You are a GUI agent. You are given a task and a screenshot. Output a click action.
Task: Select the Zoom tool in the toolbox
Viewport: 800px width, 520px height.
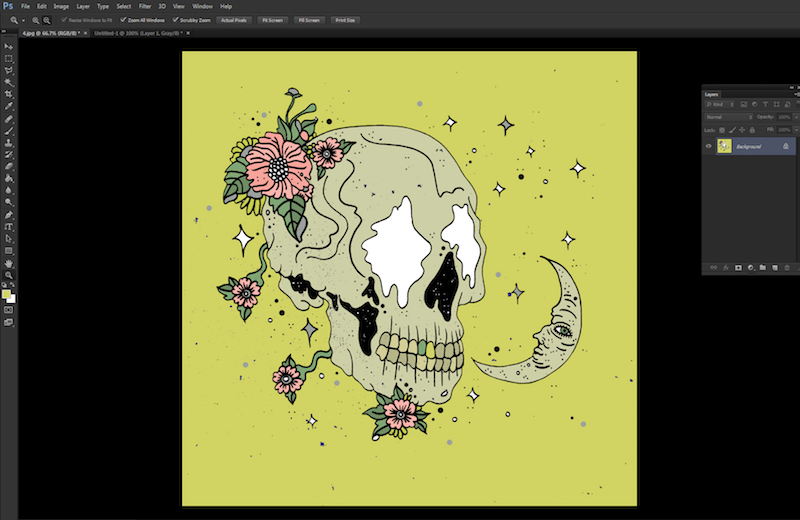(x=9, y=275)
